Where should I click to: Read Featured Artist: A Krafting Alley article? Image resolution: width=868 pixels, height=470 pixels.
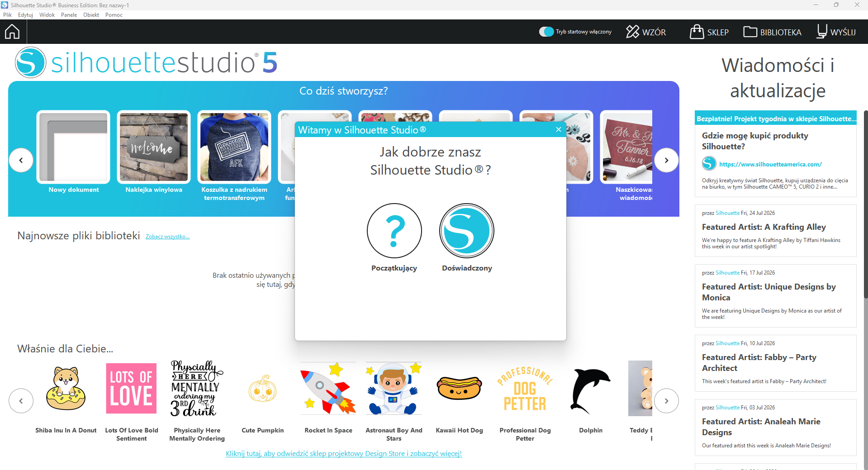764,227
